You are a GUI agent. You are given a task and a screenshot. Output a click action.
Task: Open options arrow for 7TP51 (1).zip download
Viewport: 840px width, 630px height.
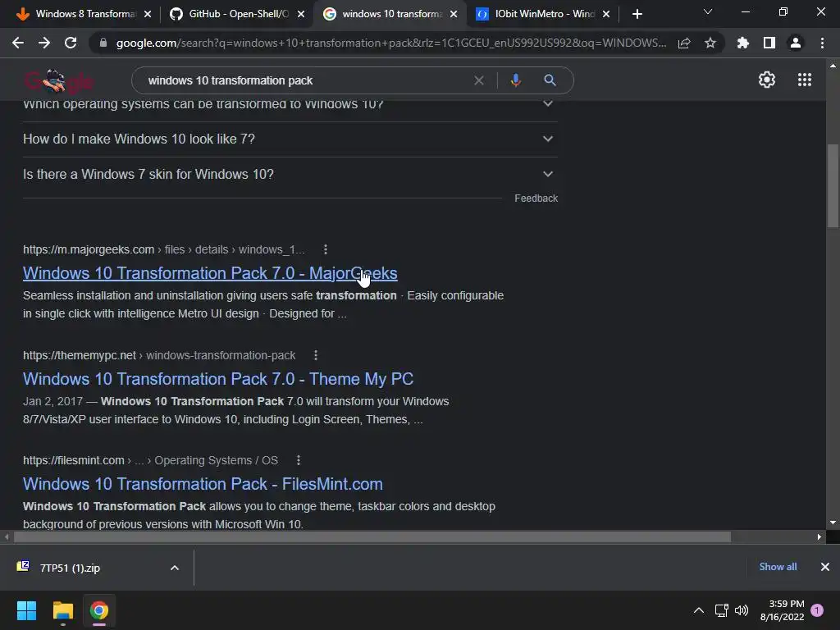175,568
